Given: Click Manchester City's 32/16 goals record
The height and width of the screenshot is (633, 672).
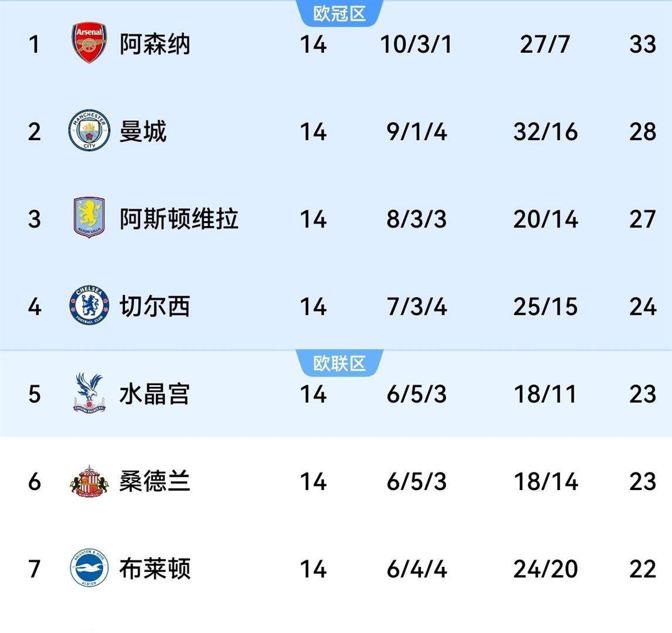Looking at the screenshot, I should 545,131.
